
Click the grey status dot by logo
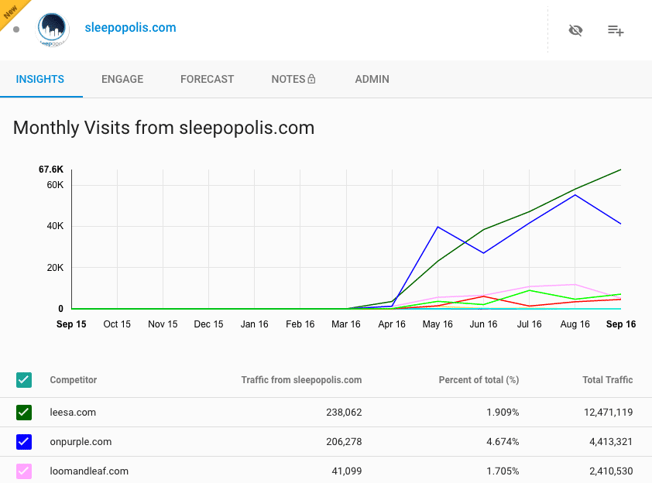(16, 30)
